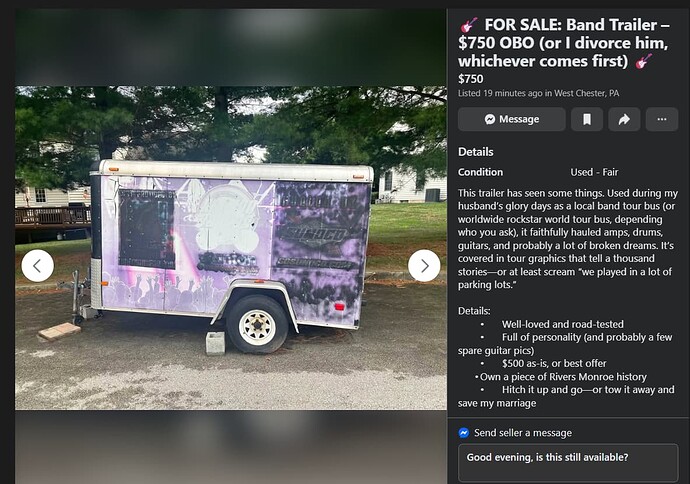The height and width of the screenshot is (484, 690).
Task: Click into the 'is this still available' message field
Action: coord(568,462)
